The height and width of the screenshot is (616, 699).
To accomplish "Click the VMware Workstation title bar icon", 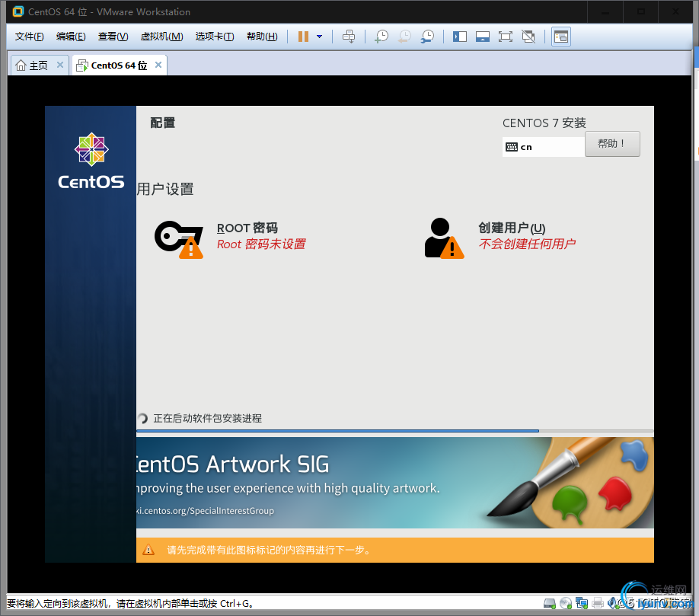I will tap(18, 11).
